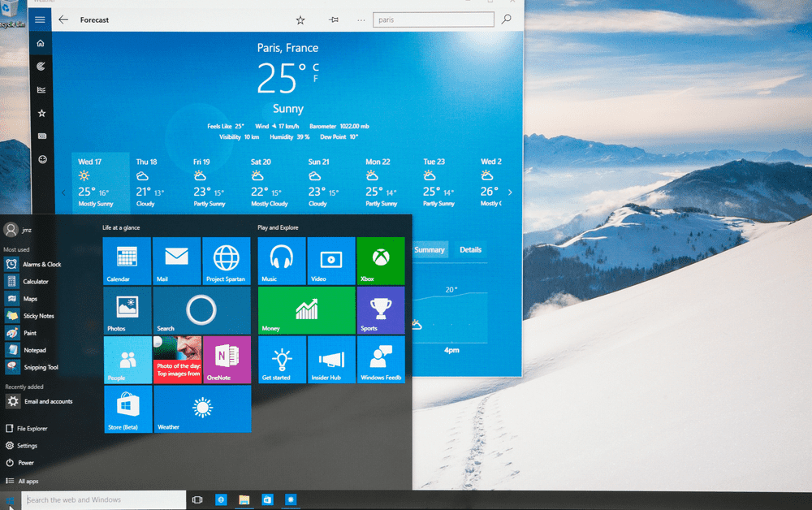This screenshot has height=510, width=812.
Task: Open the Search Cortana tile
Action: 202,310
